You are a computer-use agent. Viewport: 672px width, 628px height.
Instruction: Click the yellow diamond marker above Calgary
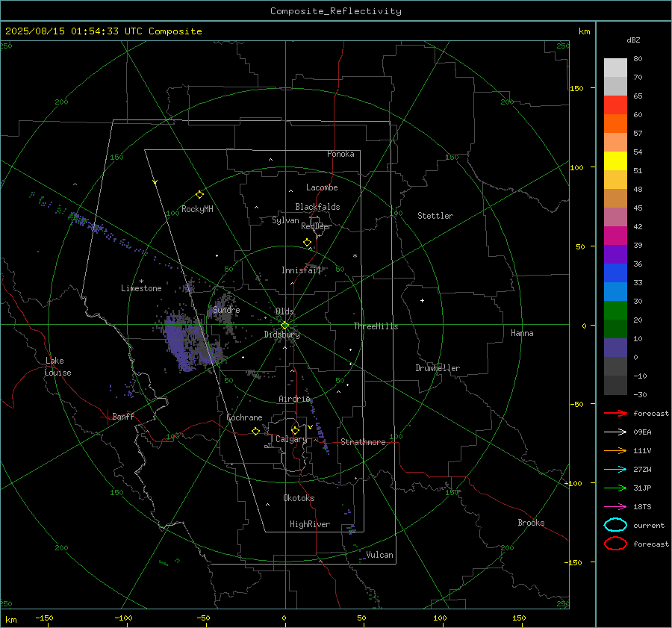click(295, 430)
